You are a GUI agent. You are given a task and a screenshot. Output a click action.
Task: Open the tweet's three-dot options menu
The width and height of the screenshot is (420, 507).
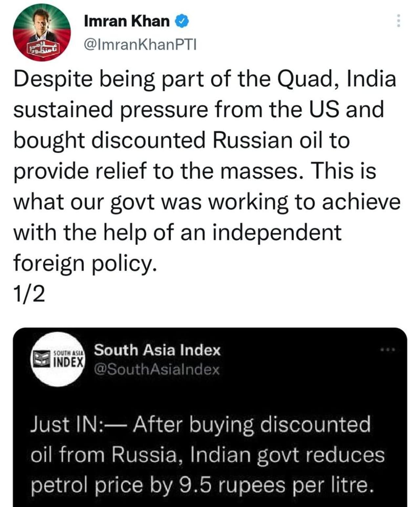398,21
